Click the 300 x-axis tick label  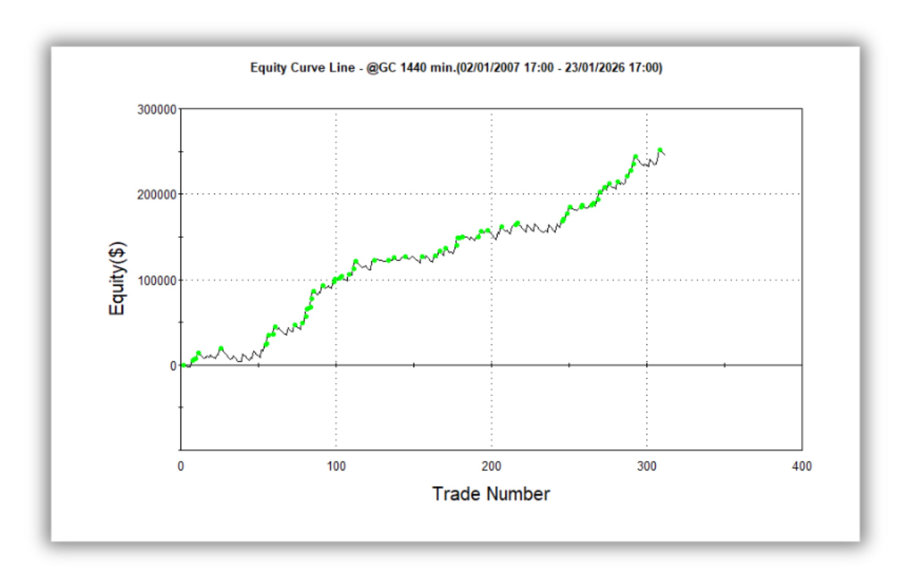[x=646, y=466]
